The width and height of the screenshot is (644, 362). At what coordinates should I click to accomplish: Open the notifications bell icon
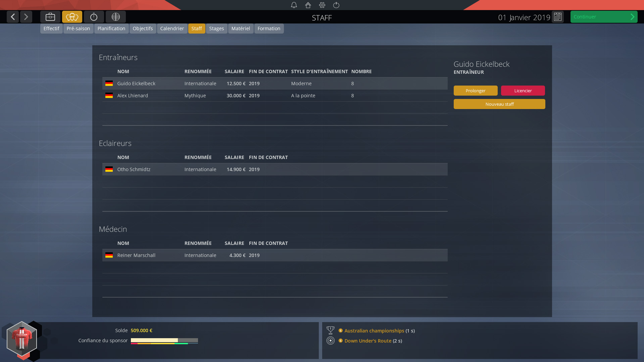294,5
